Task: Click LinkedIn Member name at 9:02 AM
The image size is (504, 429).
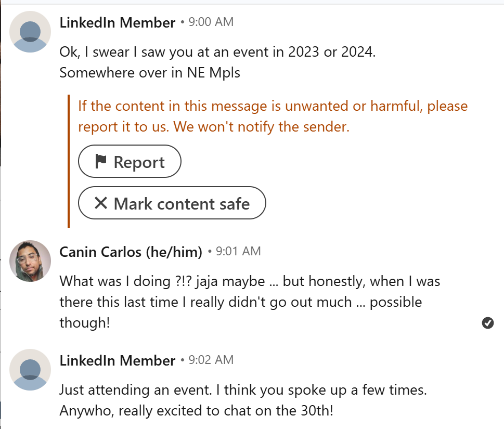Action: (118, 361)
